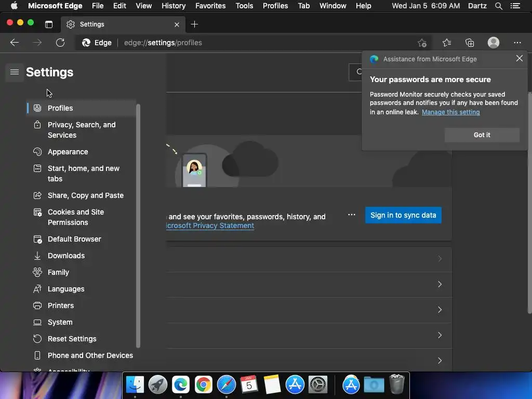The width and height of the screenshot is (532, 399).
Task: Open Finder from the Dock
Action: coord(135,384)
